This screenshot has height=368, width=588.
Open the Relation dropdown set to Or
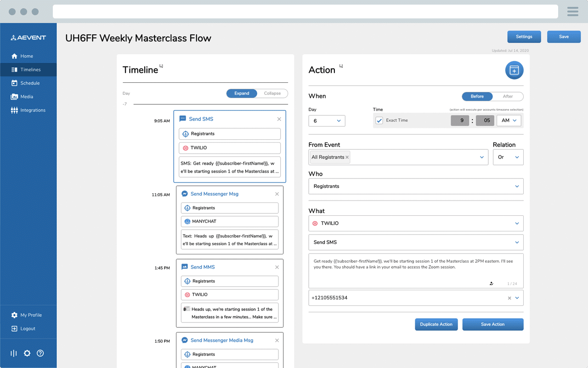[x=508, y=157]
